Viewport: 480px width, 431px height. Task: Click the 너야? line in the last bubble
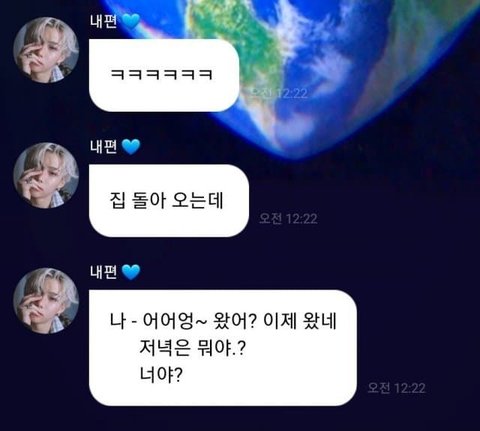(161, 376)
